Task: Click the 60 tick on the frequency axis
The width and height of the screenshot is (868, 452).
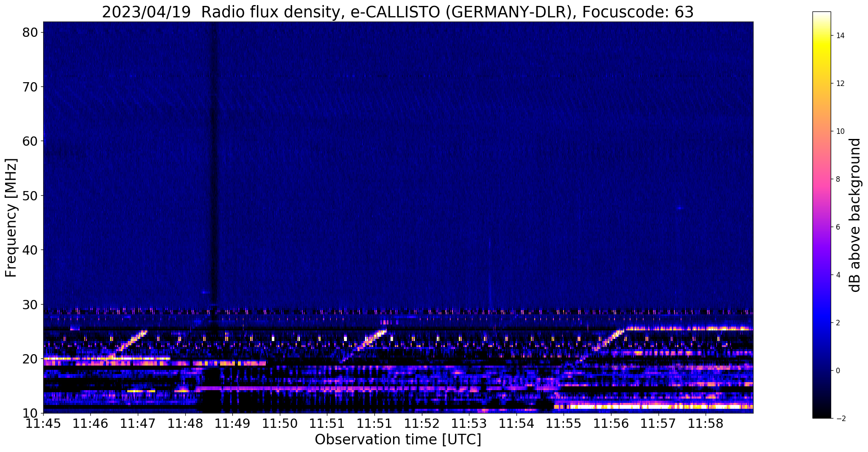Action: (x=30, y=141)
